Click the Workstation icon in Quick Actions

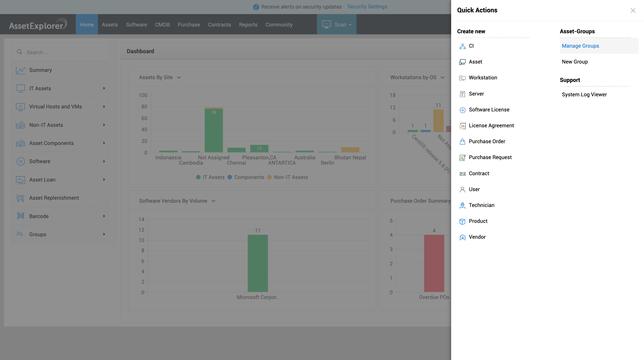tap(462, 78)
